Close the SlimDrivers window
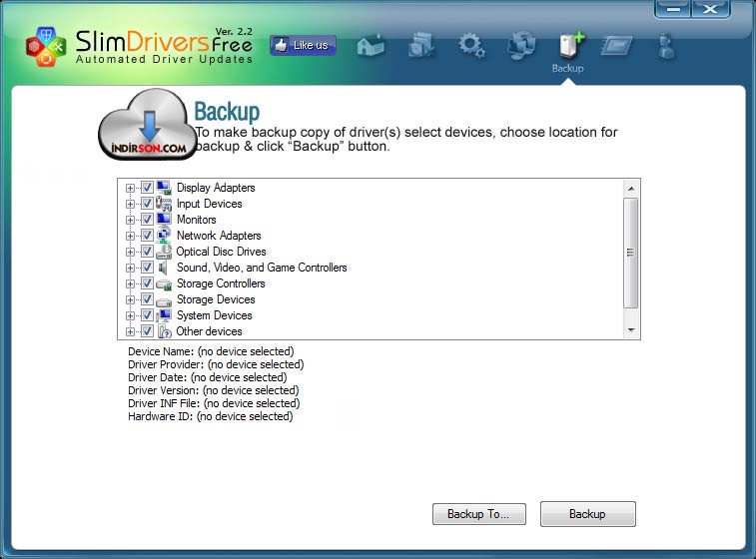 710,9
